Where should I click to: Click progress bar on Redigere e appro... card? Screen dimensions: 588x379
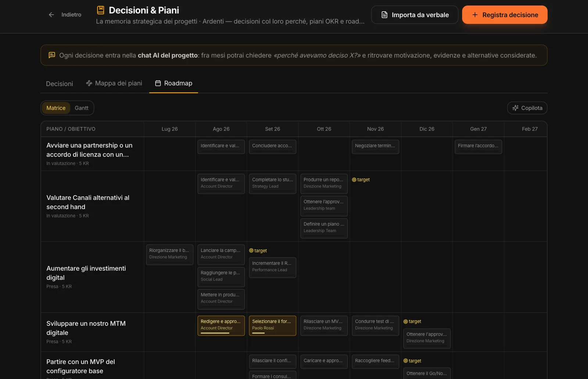point(221,333)
